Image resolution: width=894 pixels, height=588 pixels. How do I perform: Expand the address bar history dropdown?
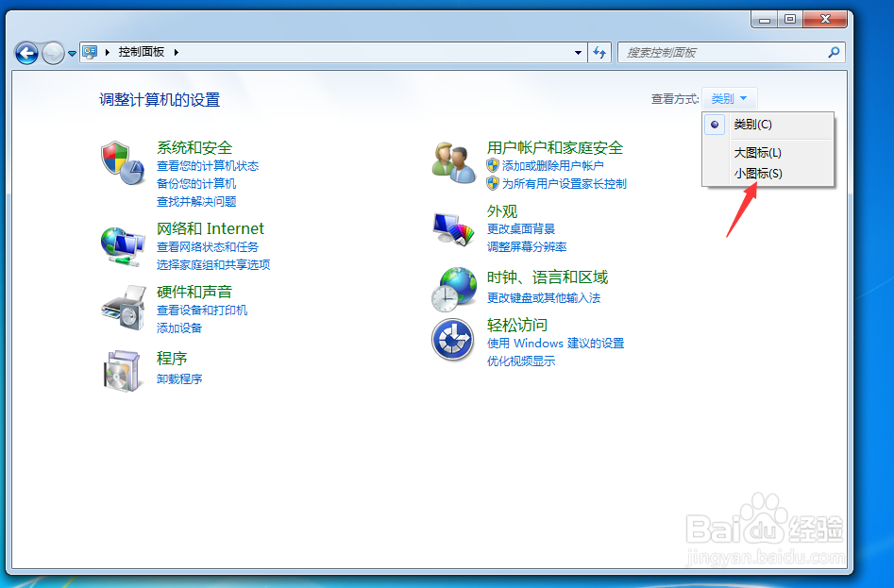click(579, 52)
